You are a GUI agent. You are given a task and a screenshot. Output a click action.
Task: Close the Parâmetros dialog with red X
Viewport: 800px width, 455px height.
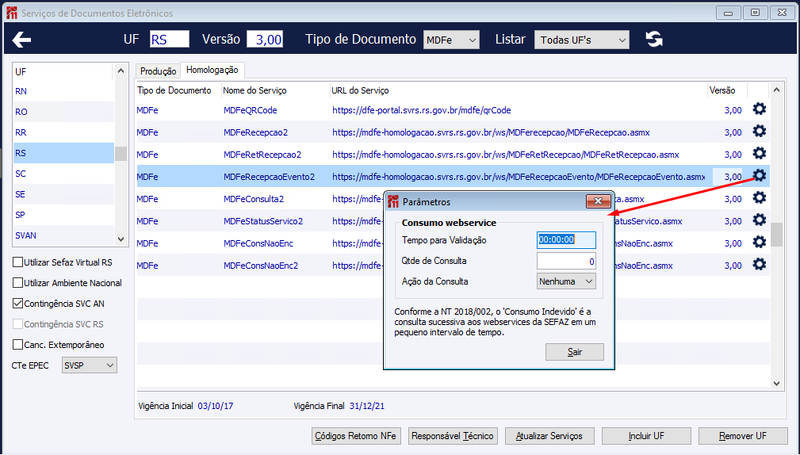[598, 201]
